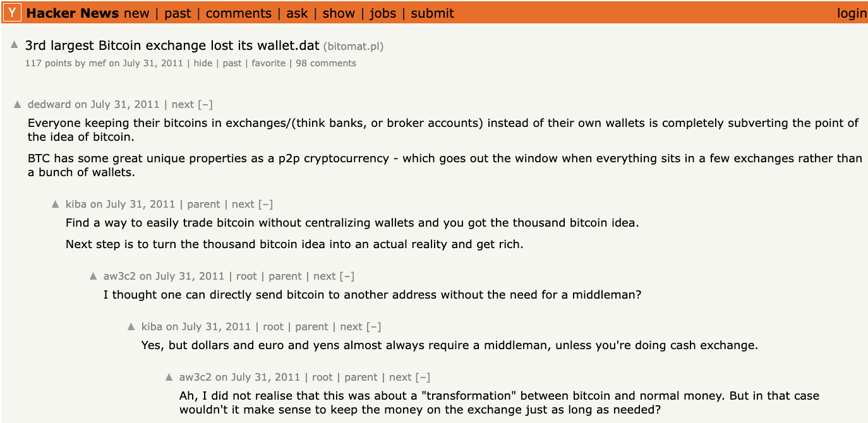Screen dimensions: 868x423
Task: Click the login link
Action: pos(852,13)
